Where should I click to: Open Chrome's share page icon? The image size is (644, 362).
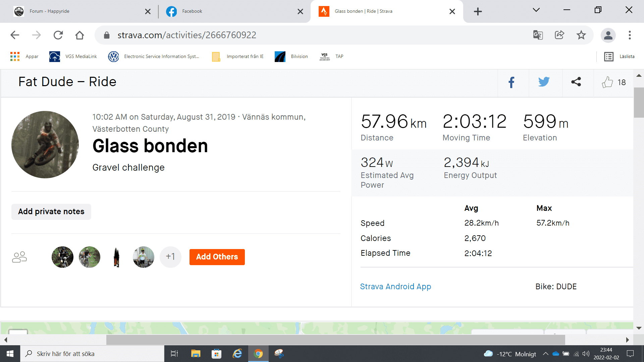559,35
